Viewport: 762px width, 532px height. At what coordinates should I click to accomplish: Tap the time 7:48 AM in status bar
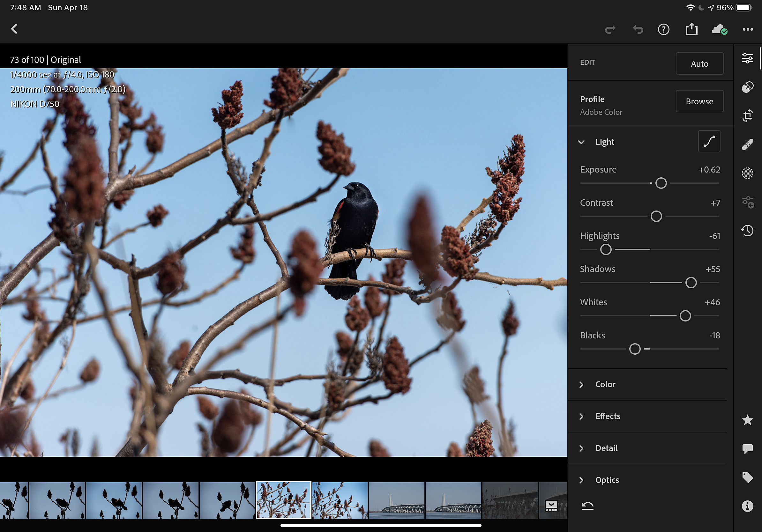pyautogui.click(x=26, y=7)
